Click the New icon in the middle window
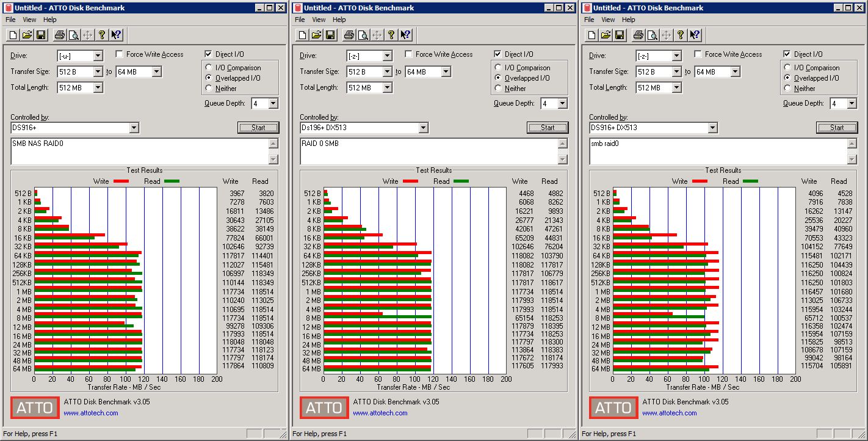This screenshot has width=868, height=441. pyautogui.click(x=302, y=35)
